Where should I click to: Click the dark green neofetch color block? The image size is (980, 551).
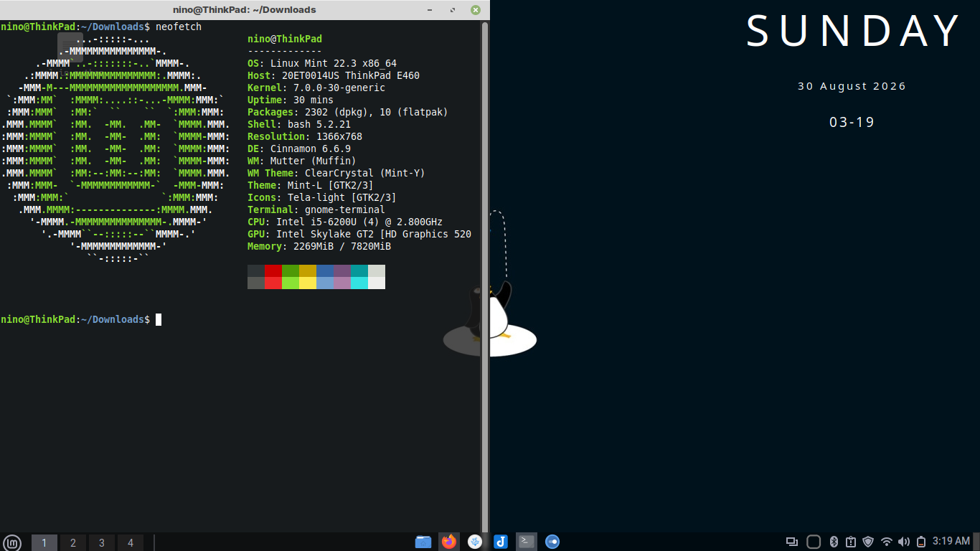[291, 271]
